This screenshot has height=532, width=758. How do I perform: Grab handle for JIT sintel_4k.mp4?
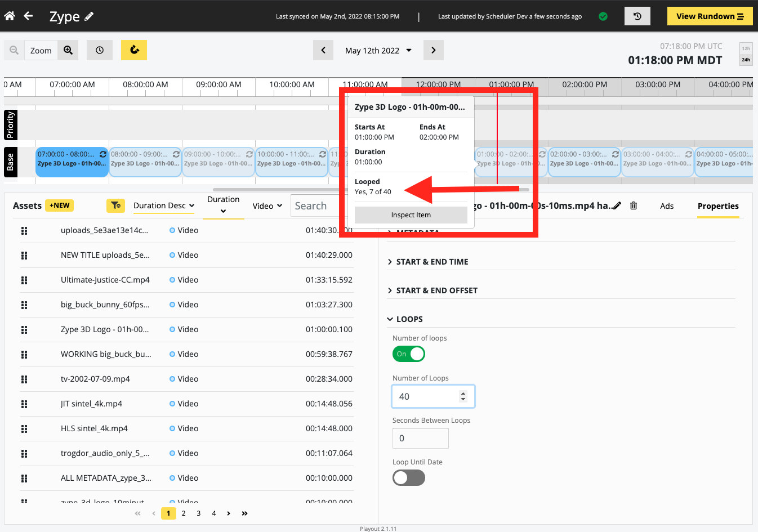tap(24, 404)
